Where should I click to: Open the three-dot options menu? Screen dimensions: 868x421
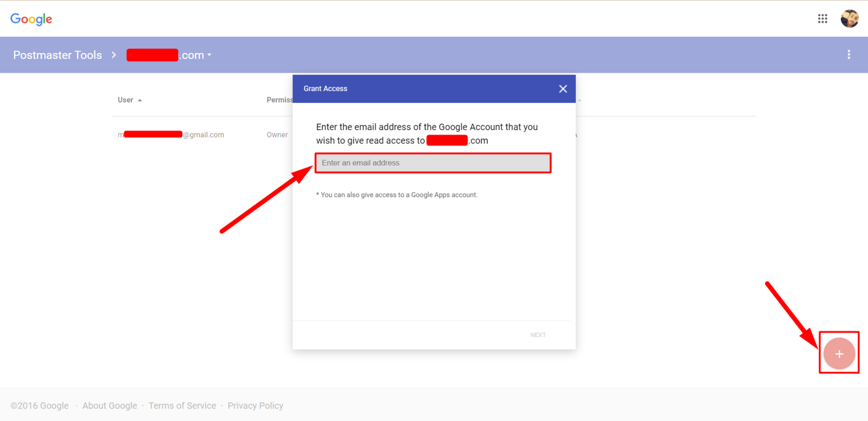[849, 55]
